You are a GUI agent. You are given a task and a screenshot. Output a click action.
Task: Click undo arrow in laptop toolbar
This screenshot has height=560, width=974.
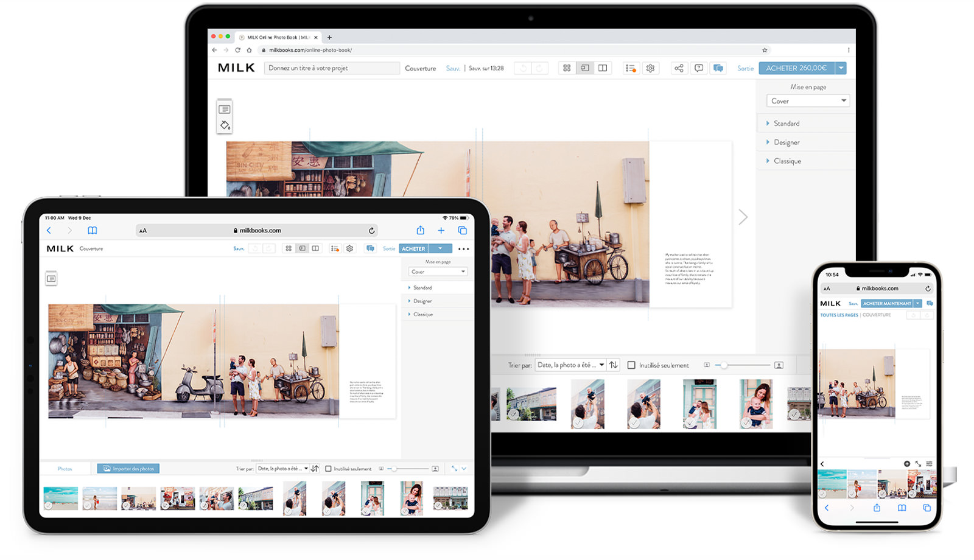click(523, 68)
